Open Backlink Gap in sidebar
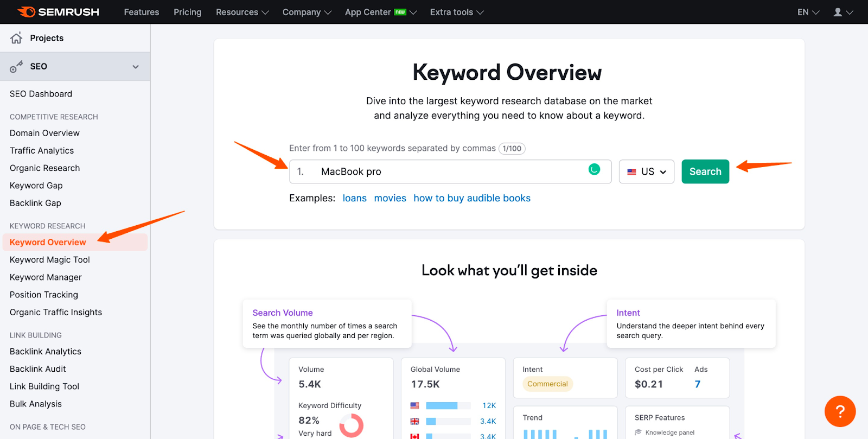The image size is (868, 439). pyautogui.click(x=35, y=203)
